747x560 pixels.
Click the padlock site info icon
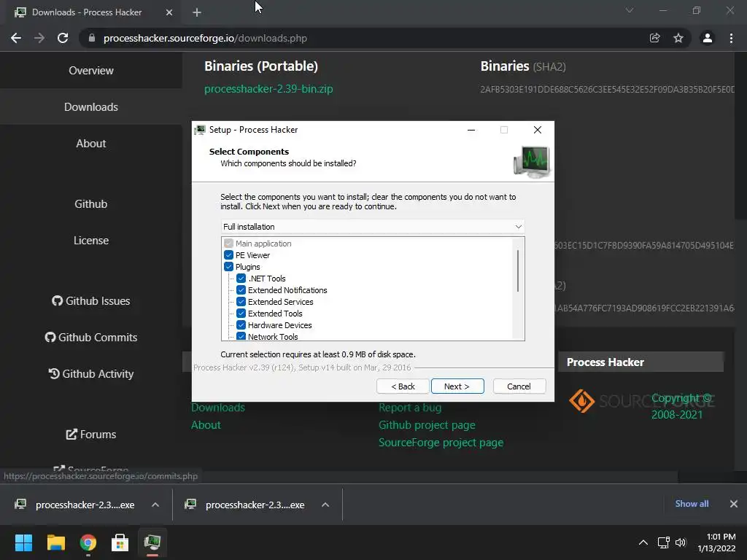pos(91,38)
